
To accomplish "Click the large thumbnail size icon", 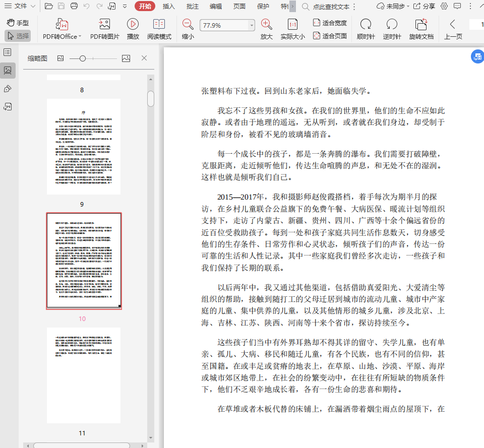I will 126,58.
